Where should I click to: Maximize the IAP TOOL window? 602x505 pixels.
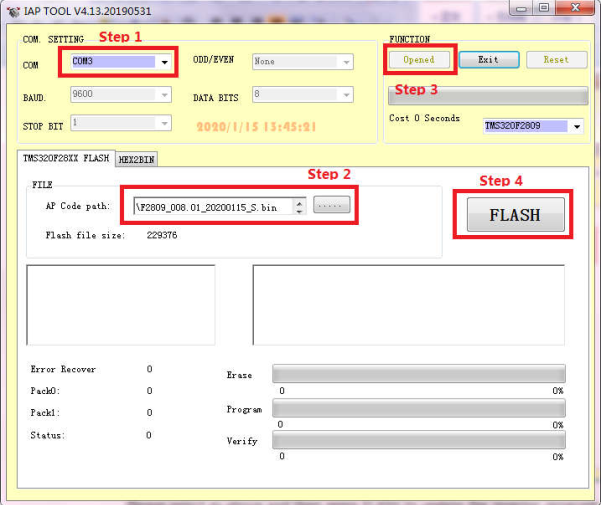coord(543,8)
